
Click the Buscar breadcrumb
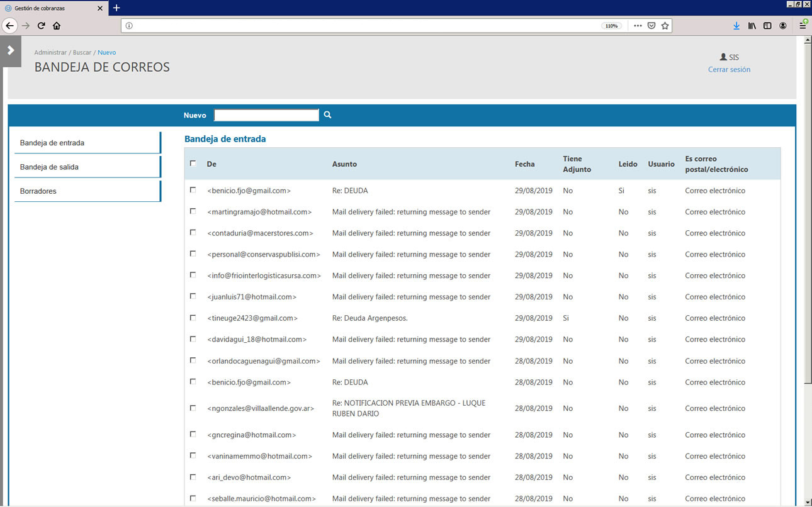[x=82, y=52]
